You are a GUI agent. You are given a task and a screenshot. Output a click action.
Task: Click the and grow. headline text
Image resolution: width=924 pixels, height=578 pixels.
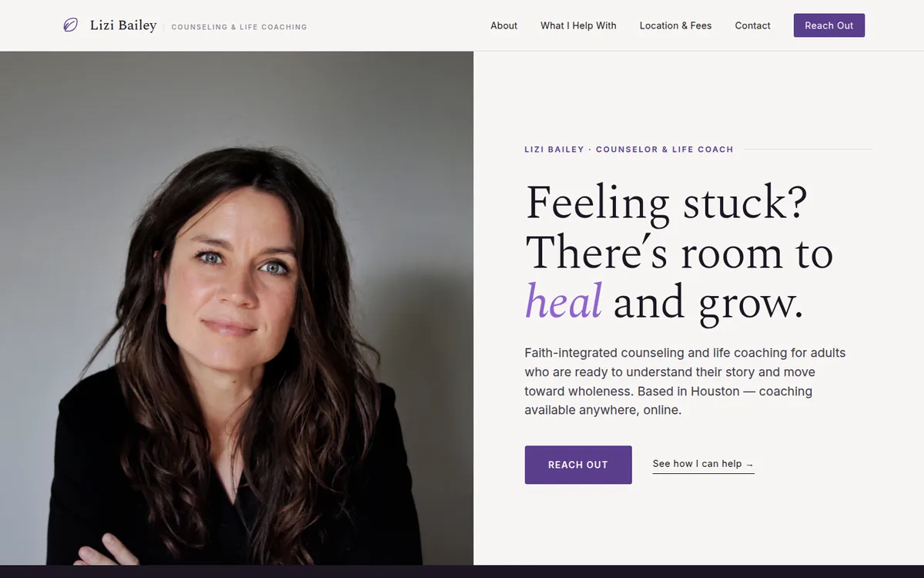click(x=708, y=304)
